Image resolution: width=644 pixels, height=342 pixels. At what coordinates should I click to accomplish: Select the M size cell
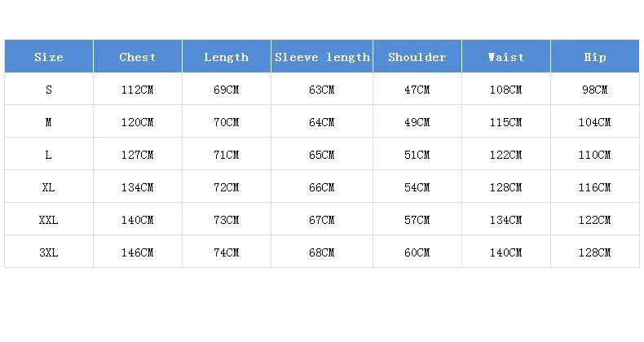click(x=49, y=122)
